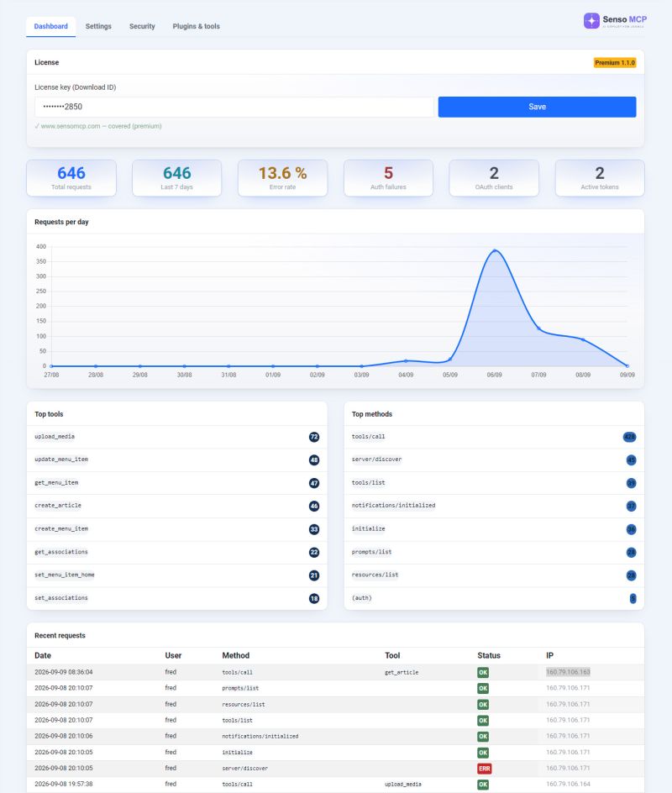Click the (auth) method row
The height and width of the screenshot is (793, 672).
(494, 598)
